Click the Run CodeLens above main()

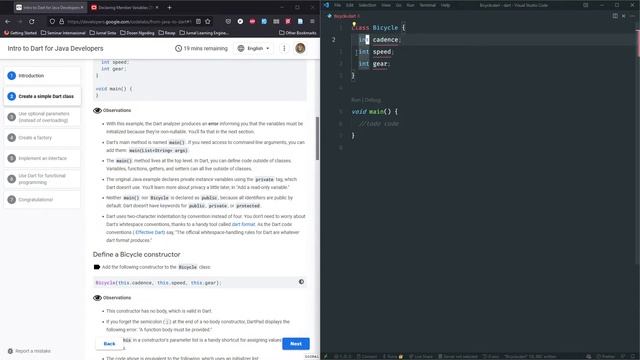point(356,100)
